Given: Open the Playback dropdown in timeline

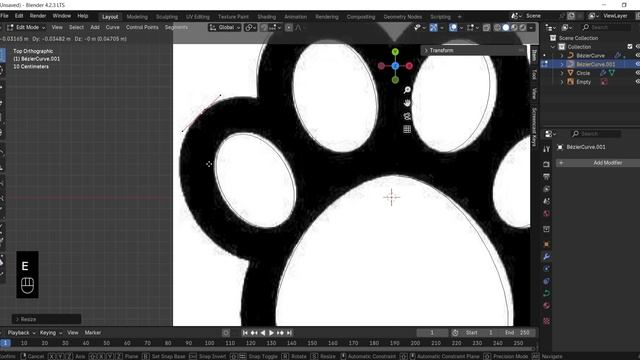Looking at the screenshot, I should [21, 333].
